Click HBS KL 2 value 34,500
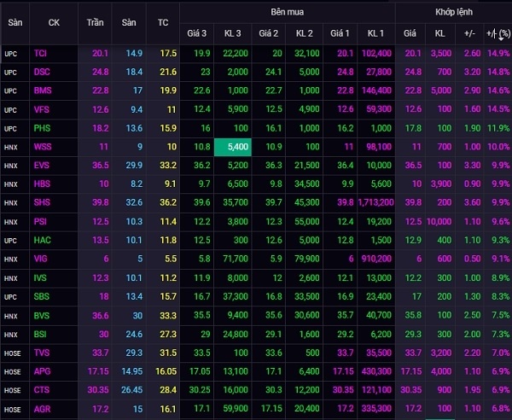Viewport: 512px width, 420px height. pyautogui.click(x=307, y=184)
